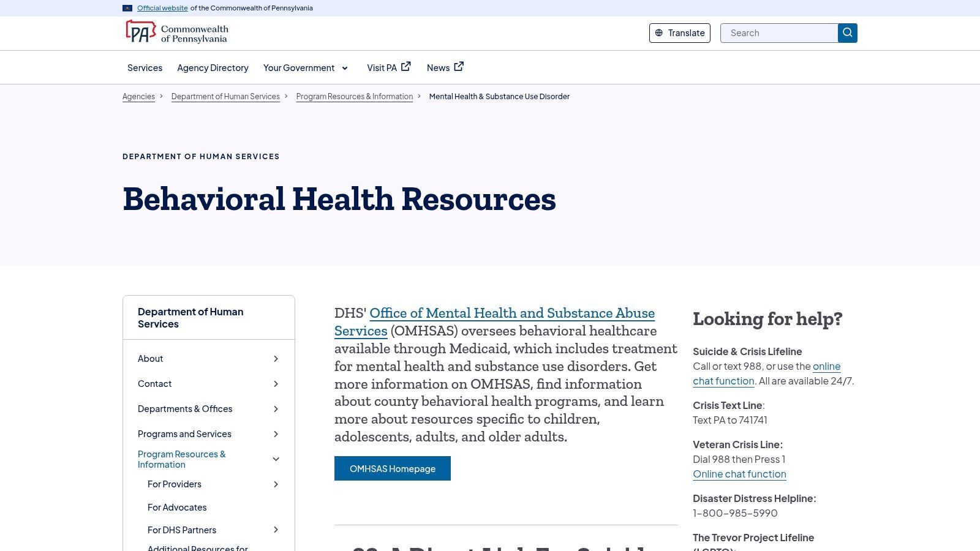
Task: Collapse Program Resources & Information chevron
Action: tap(276, 459)
